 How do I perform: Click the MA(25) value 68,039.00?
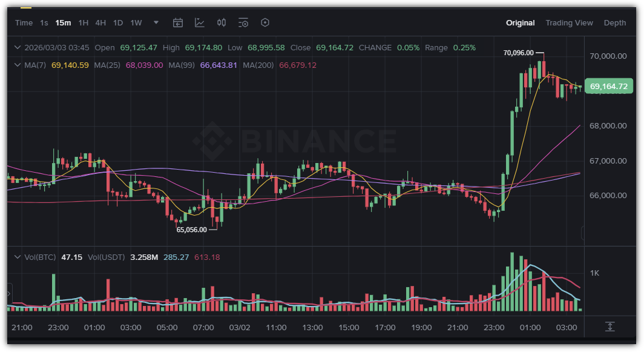click(144, 65)
